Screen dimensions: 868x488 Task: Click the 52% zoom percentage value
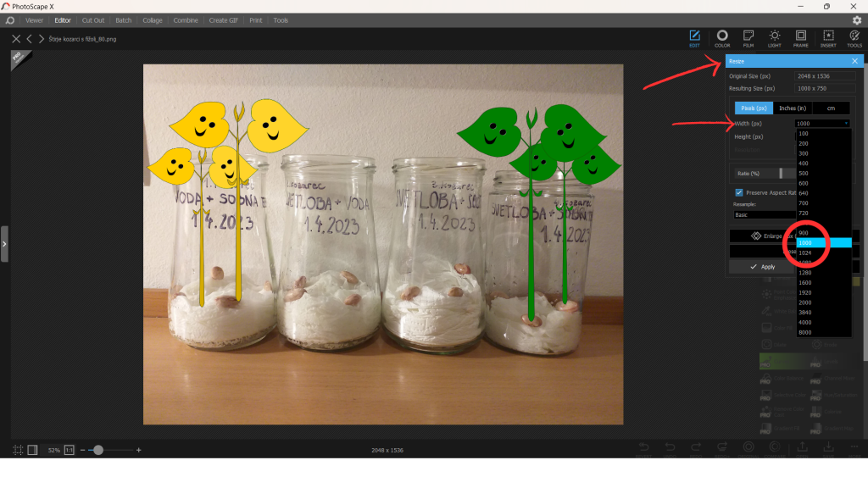pyautogui.click(x=53, y=451)
